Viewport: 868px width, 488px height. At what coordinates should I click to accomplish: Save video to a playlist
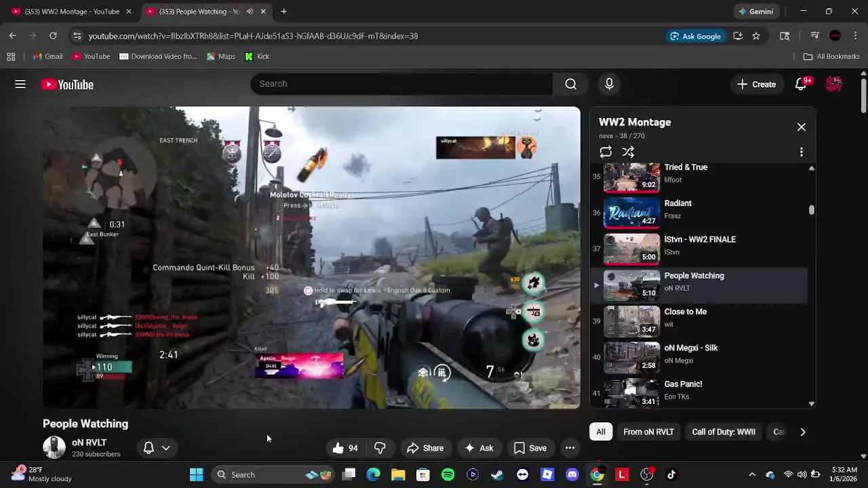point(530,448)
